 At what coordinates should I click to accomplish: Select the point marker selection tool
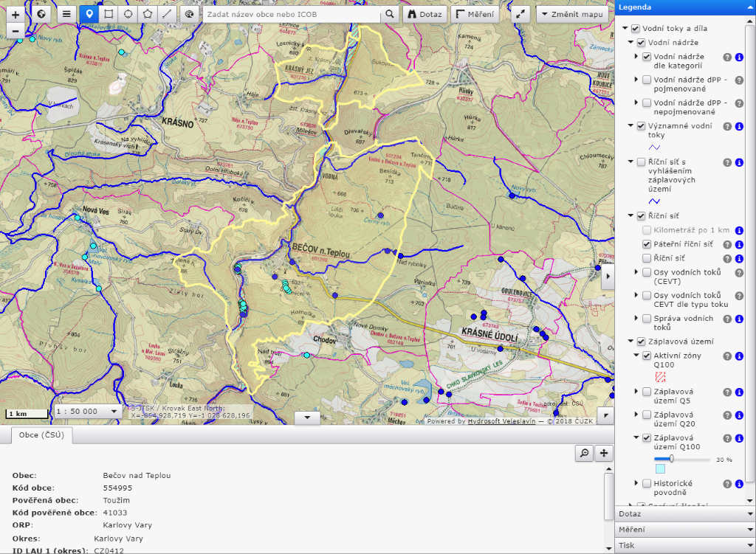click(x=89, y=15)
